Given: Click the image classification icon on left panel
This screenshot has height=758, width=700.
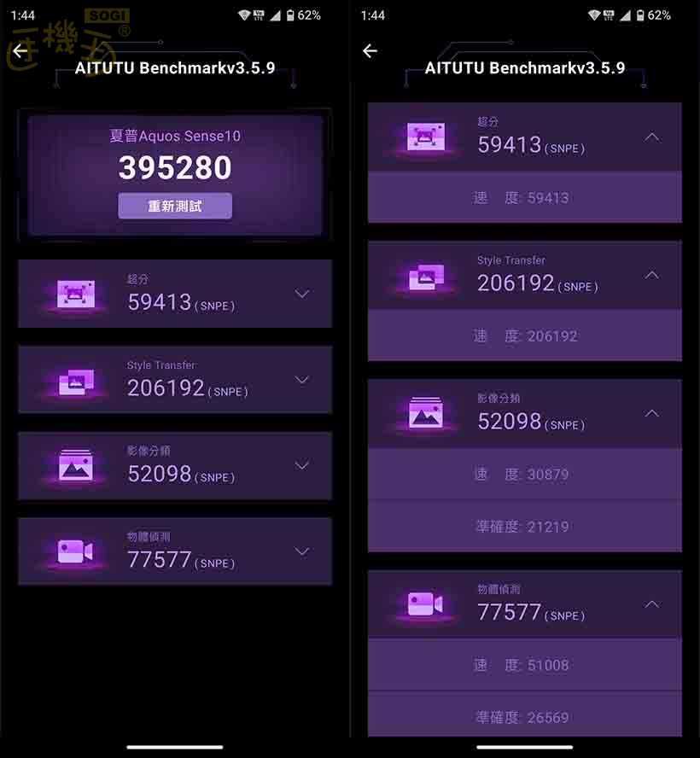Looking at the screenshot, I should click(76, 465).
